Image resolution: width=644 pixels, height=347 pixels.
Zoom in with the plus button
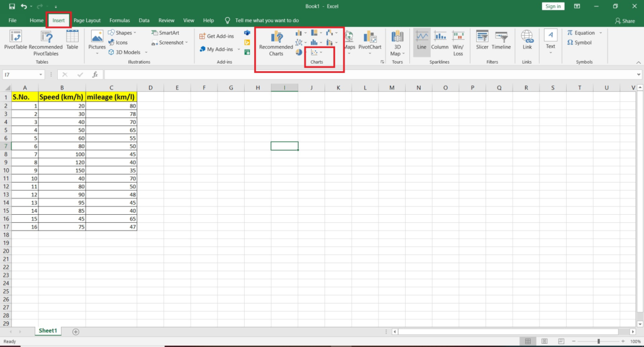click(x=623, y=341)
